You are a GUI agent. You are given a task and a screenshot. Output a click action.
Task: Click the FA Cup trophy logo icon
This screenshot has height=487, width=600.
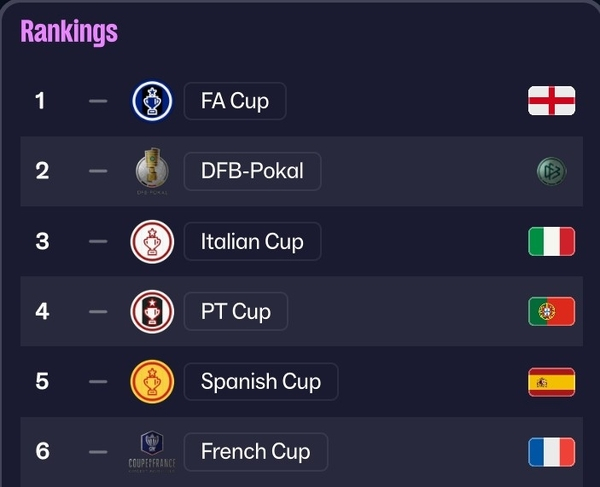tap(153, 101)
